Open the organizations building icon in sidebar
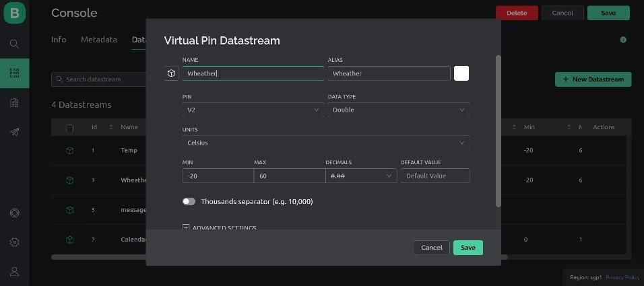 (14, 102)
